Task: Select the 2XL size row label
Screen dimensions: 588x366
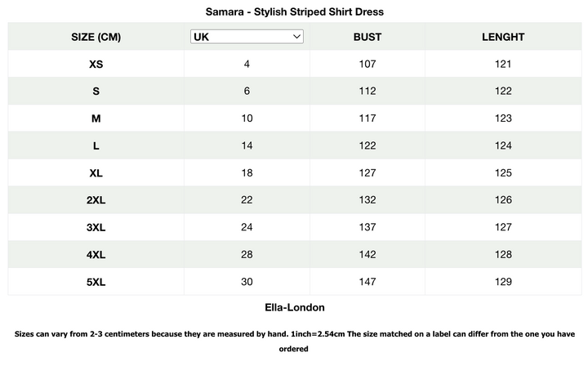Action: coord(96,200)
